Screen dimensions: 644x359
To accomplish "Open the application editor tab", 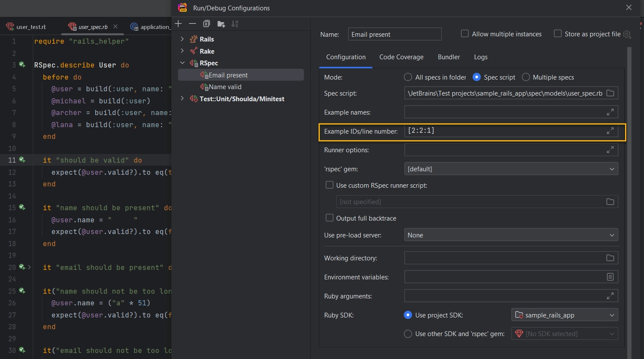I will click(150, 27).
